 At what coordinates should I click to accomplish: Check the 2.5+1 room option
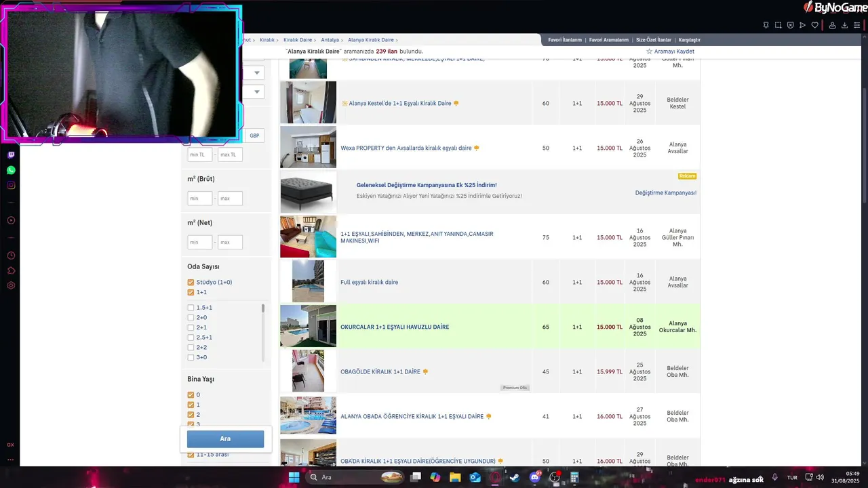(191, 338)
